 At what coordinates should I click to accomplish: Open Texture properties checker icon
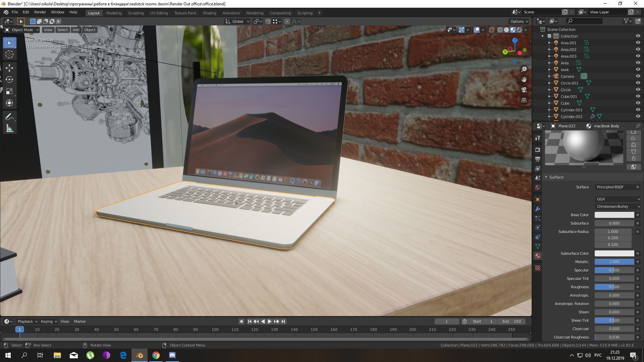click(538, 268)
